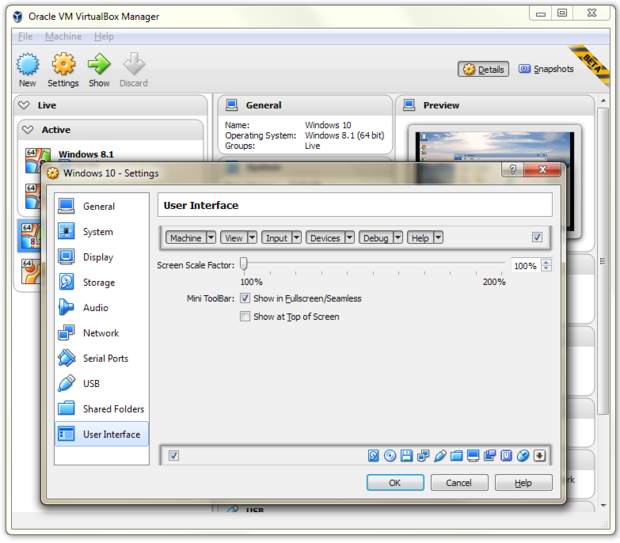The height and width of the screenshot is (543, 620).
Task: Open the Storage settings category
Action: click(98, 282)
